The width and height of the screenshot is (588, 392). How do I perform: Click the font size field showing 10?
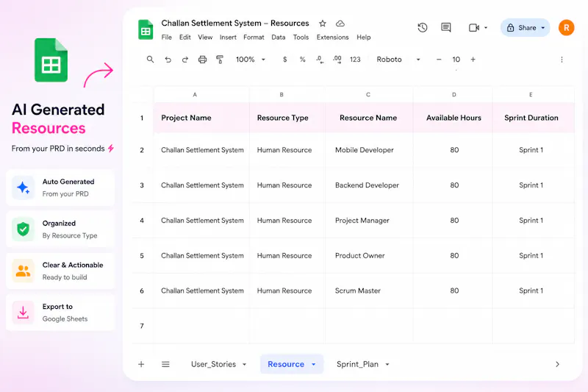tap(456, 60)
